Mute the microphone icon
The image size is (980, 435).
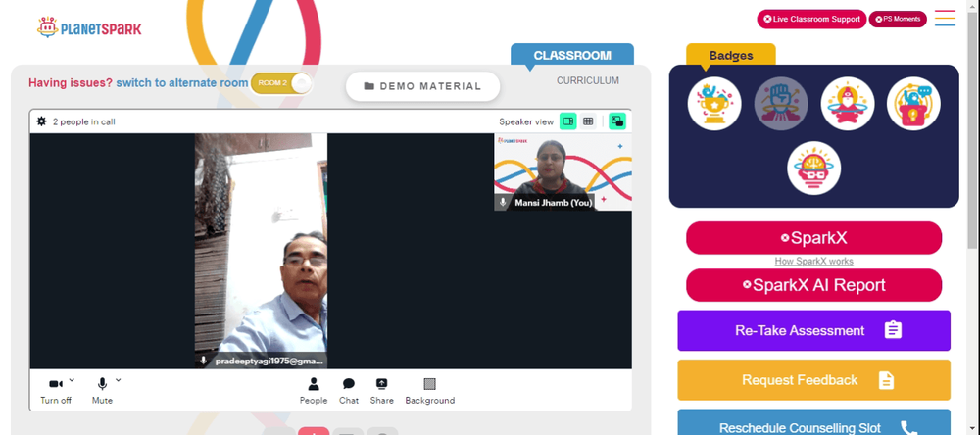click(x=103, y=384)
